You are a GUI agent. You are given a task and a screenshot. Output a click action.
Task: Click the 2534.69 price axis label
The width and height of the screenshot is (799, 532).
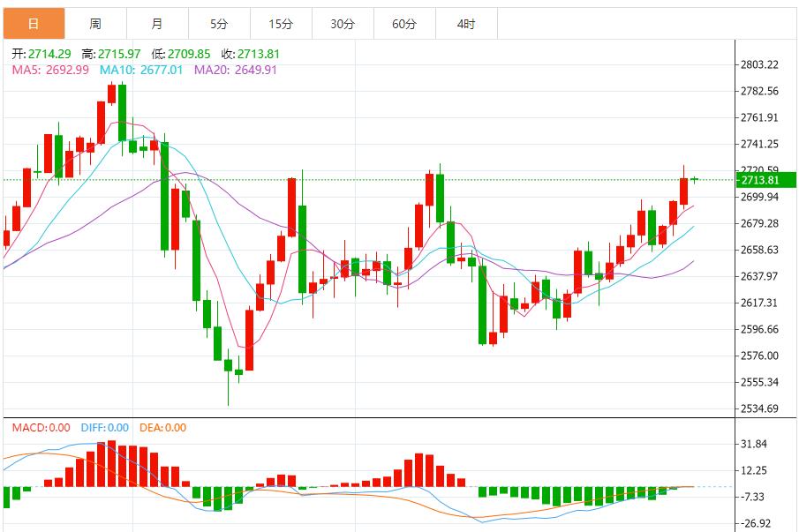pos(759,408)
